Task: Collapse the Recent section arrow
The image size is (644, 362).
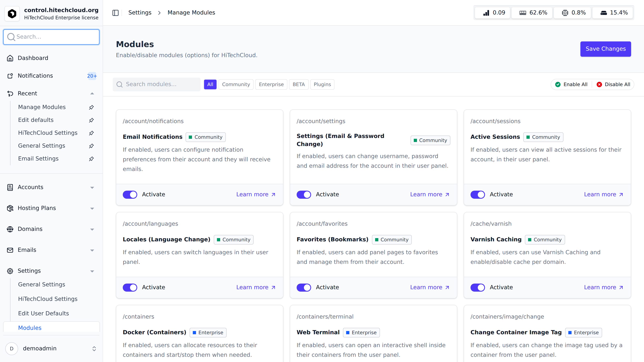Action: 92,94
